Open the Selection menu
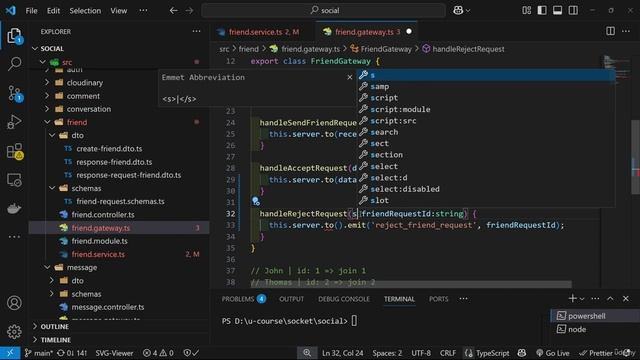 coord(85,11)
